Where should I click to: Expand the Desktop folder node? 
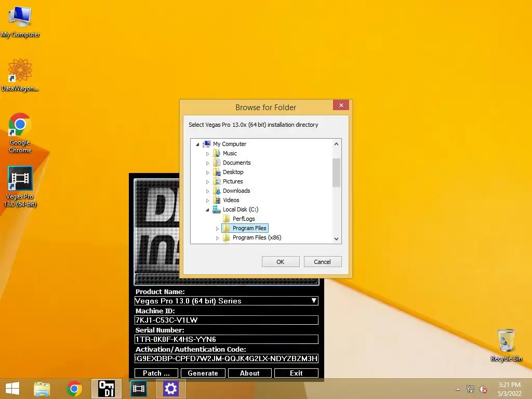pyautogui.click(x=208, y=172)
